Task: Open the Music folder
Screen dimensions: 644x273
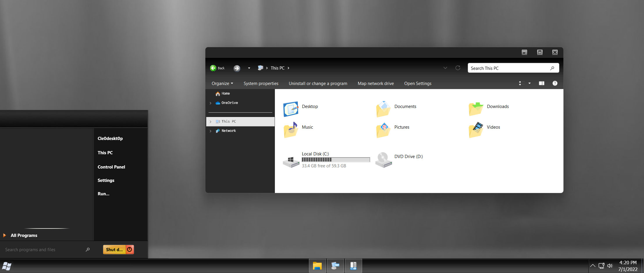Action: tap(307, 127)
